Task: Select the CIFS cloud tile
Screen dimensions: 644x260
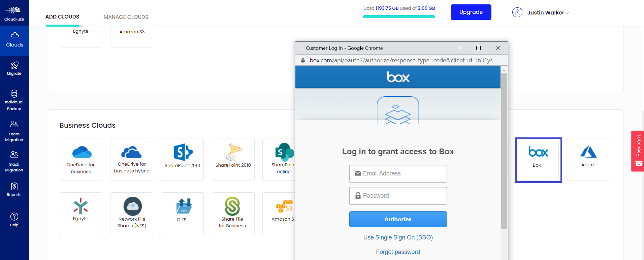Action: coord(182,214)
